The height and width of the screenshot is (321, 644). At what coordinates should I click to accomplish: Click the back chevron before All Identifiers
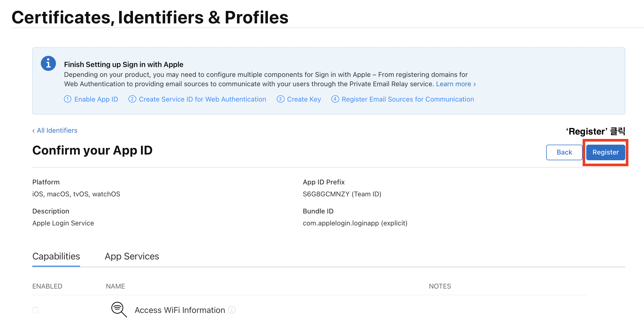(x=34, y=131)
